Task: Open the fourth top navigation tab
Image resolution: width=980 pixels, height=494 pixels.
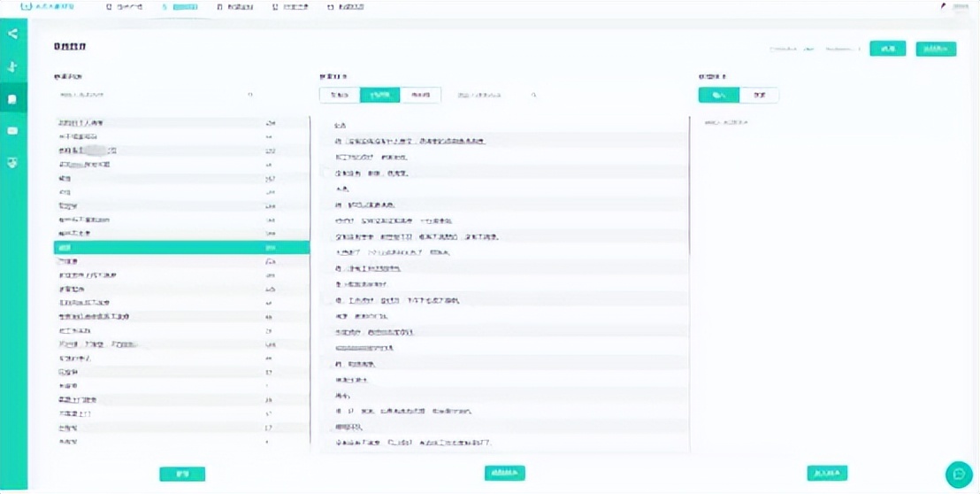Action: click(x=291, y=7)
